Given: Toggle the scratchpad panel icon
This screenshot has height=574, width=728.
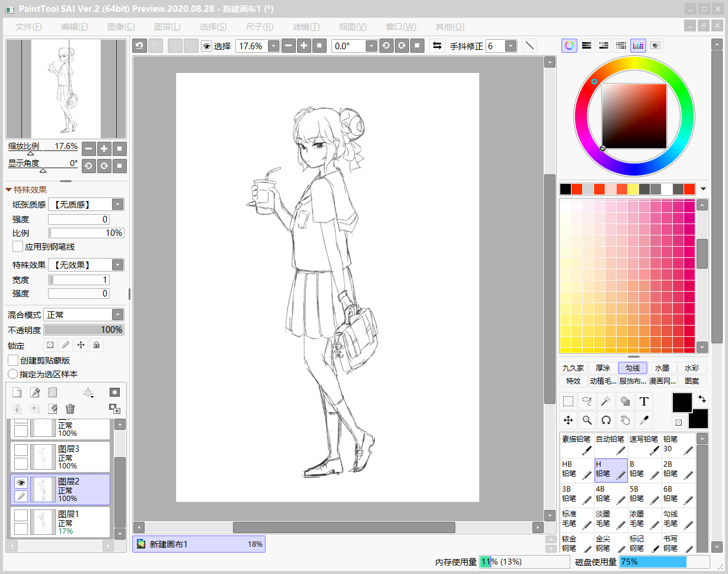Looking at the screenshot, I should 655,45.
